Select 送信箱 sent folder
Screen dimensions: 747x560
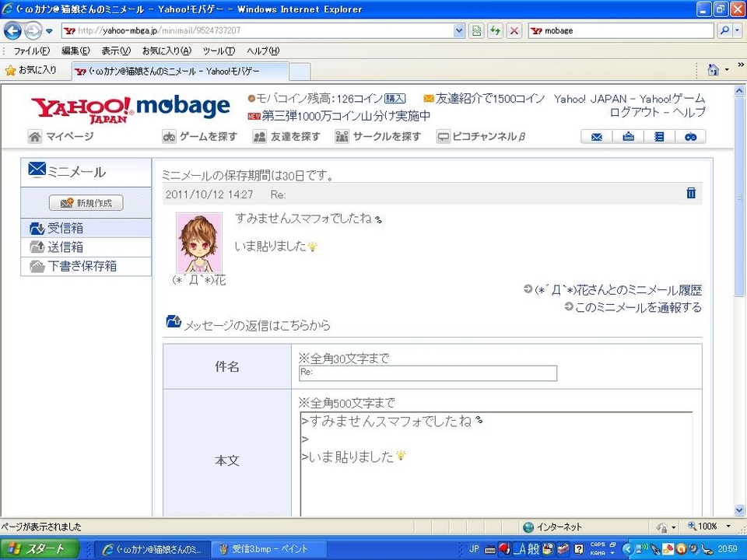pos(86,247)
